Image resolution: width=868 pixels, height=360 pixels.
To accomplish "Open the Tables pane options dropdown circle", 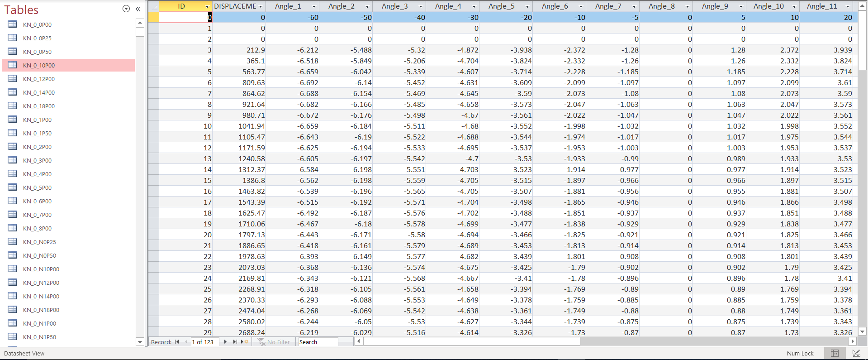I will pyautogui.click(x=126, y=9).
